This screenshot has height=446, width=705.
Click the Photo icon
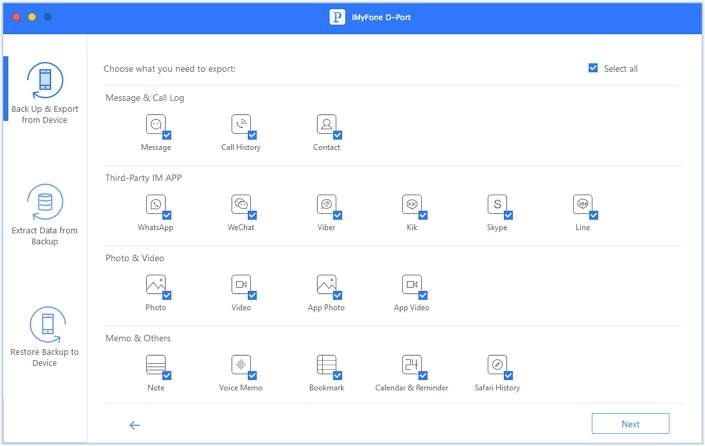coord(156,285)
